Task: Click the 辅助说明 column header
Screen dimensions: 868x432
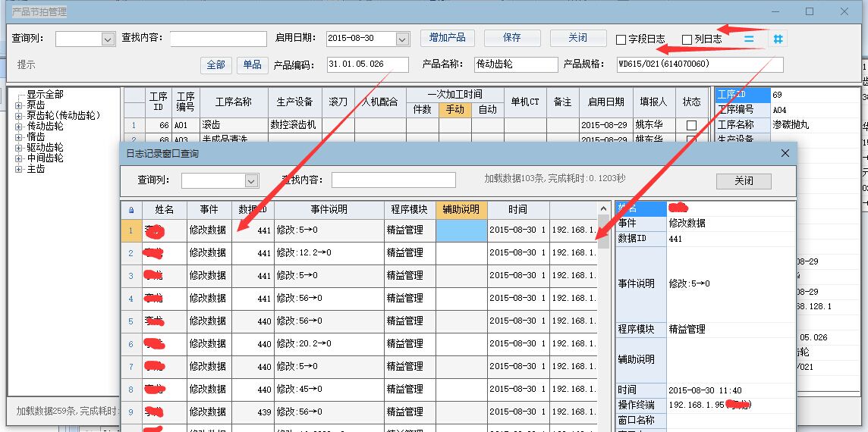Action: (x=461, y=209)
